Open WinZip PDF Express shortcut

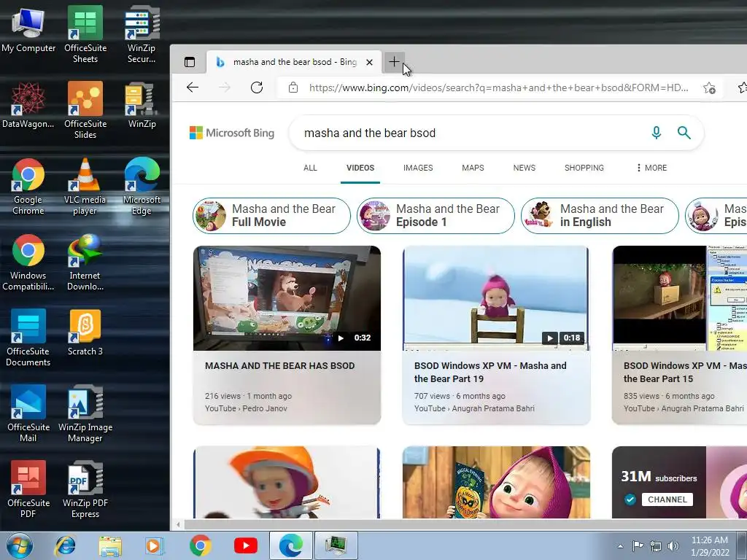tap(85, 489)
